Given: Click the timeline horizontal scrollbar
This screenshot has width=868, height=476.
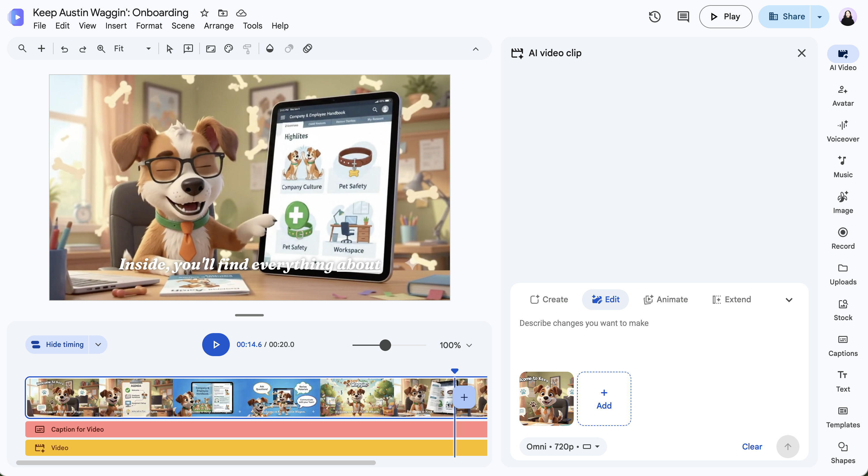Looking at the screenshot, I should coord(196,463).
